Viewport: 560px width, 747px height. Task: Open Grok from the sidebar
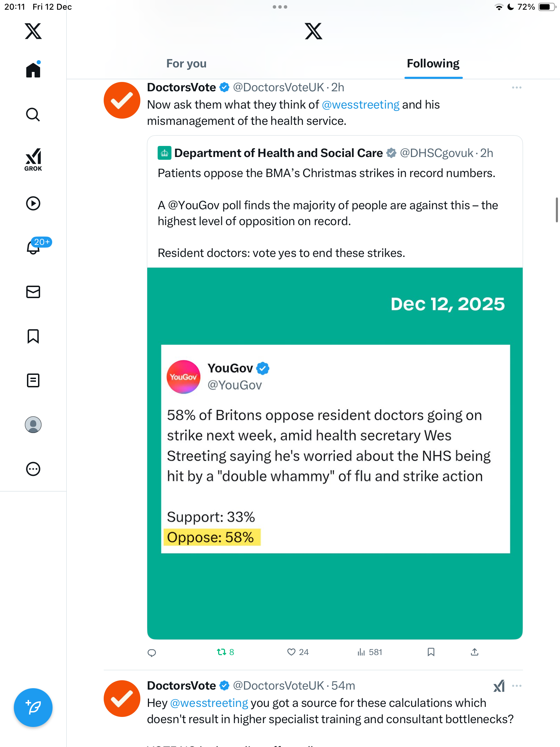pyautogui.click(x=33, y=159)
